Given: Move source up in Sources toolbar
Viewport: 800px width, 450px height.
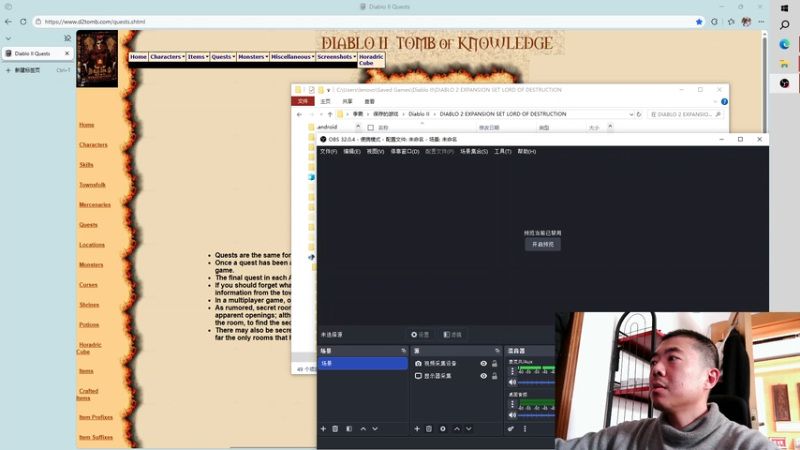Looking at the screenshot, I should 457,429.
